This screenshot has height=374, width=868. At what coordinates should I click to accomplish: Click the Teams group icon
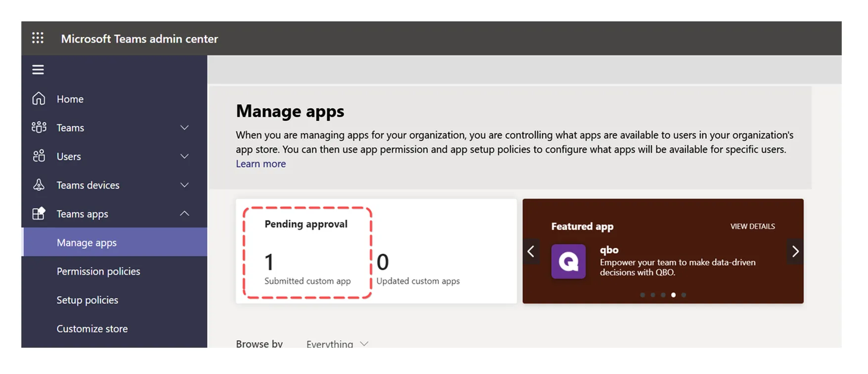pyautogui.click(x=39, y=127)
